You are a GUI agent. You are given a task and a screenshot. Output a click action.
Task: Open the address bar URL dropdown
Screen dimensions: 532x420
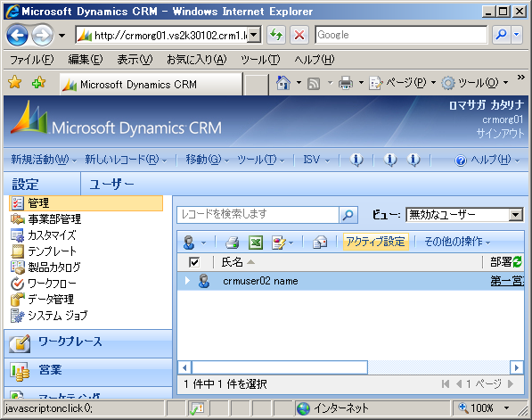coord(254,35)
